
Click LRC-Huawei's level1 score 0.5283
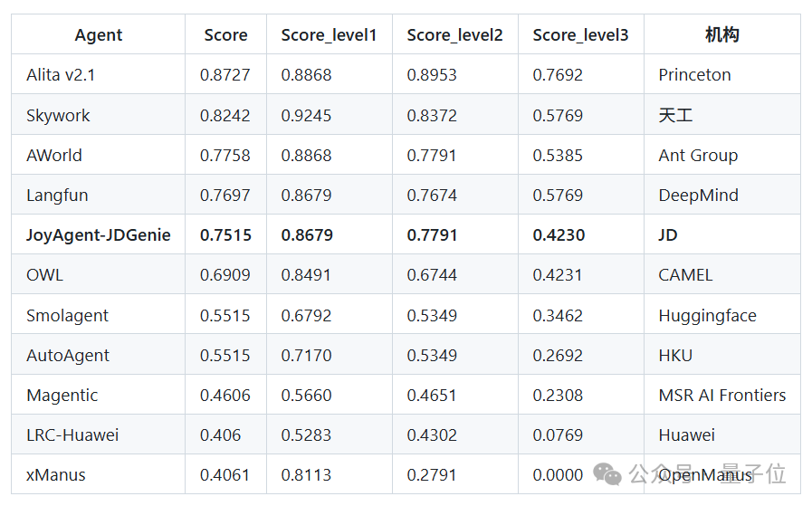306,434
